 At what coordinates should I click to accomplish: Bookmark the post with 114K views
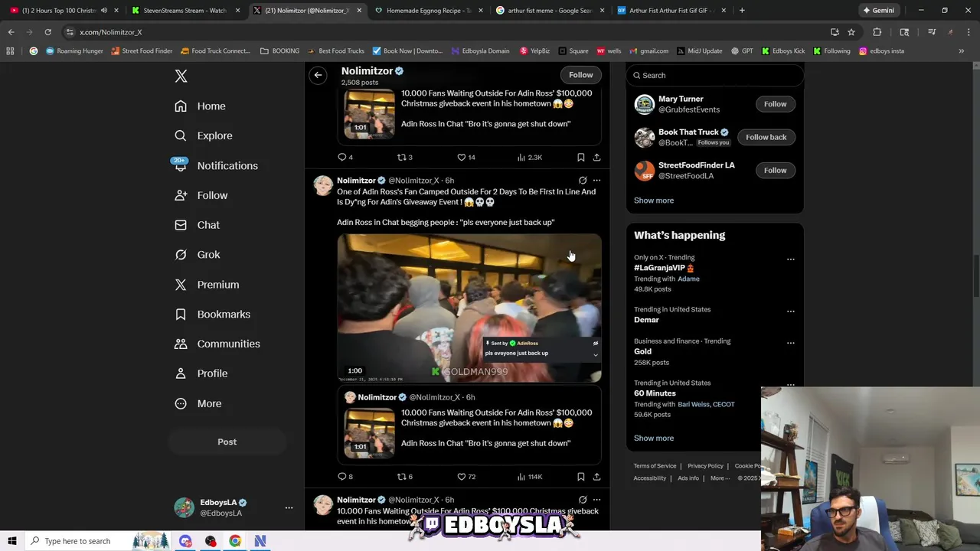581,477
